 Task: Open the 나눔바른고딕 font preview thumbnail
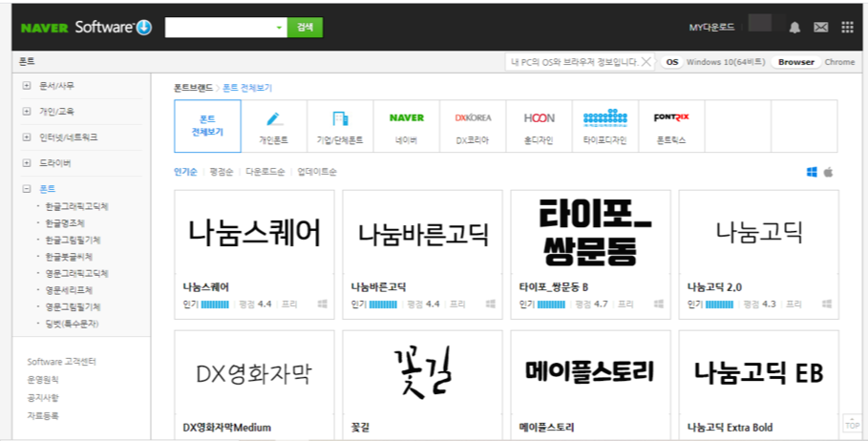(423, 232)
